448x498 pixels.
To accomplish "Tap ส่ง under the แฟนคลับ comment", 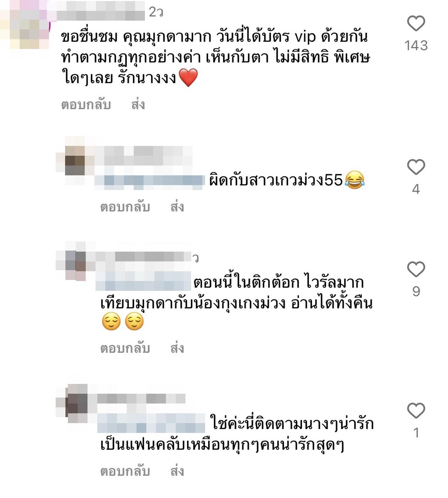I will (x=177, y=471).
